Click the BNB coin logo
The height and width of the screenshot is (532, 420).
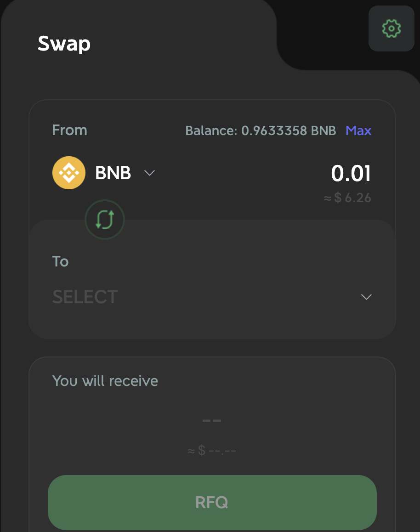point(69,173)
